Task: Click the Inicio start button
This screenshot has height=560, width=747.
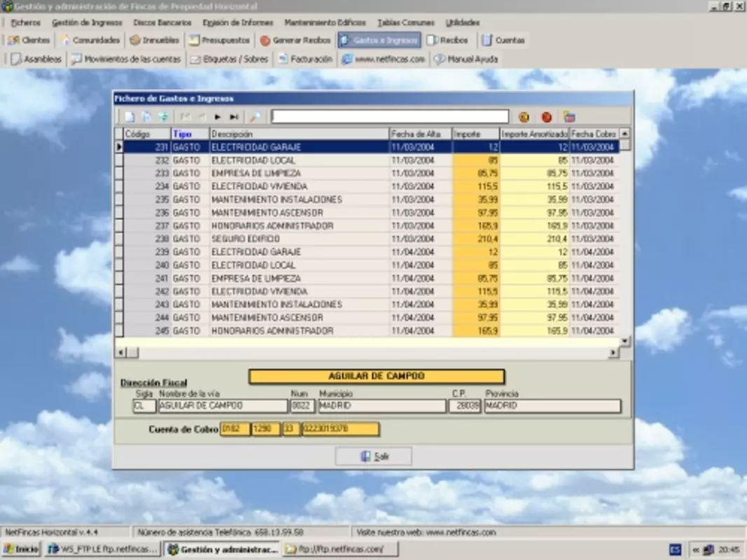Action: pos(22,549)
